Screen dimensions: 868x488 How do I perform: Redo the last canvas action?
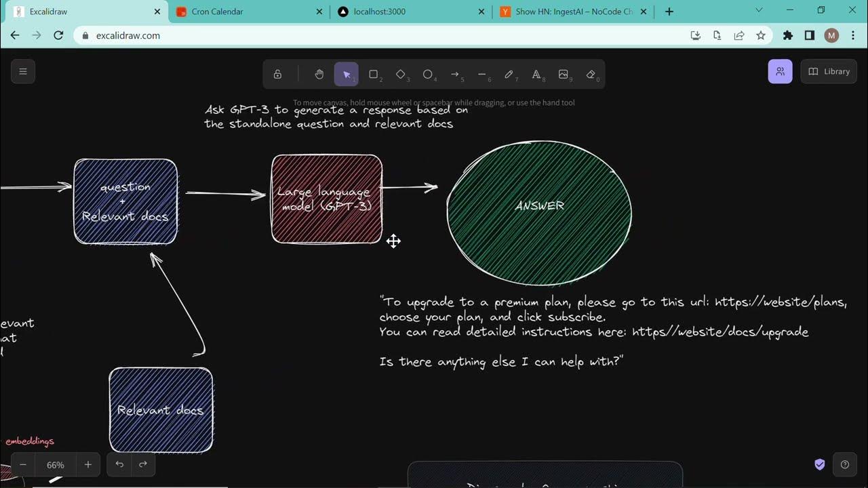coord(143,464)
